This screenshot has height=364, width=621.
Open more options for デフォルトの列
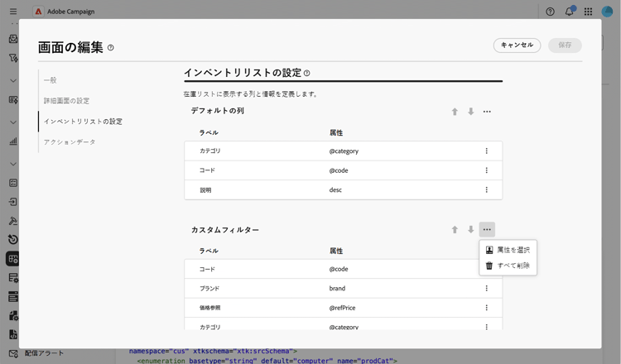[x=487, y=112]
